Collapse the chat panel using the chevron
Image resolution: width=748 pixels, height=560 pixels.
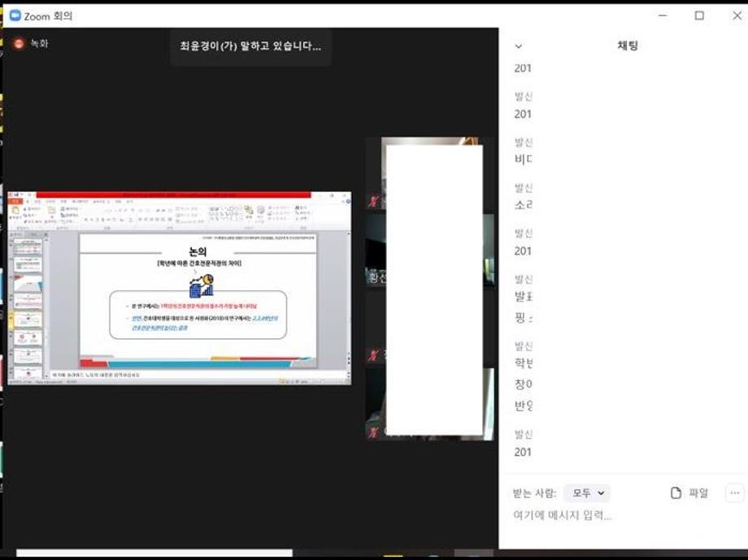tap(519, 46)
